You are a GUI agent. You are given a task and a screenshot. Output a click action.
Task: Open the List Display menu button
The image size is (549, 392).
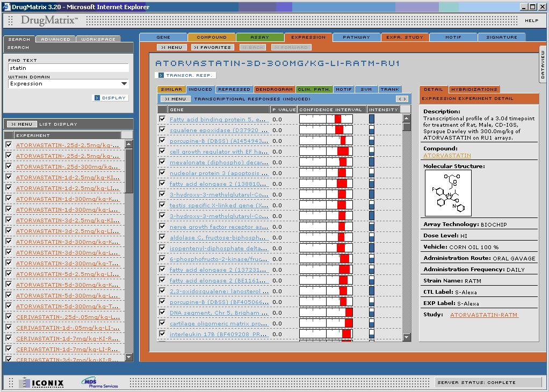(21, 124)
